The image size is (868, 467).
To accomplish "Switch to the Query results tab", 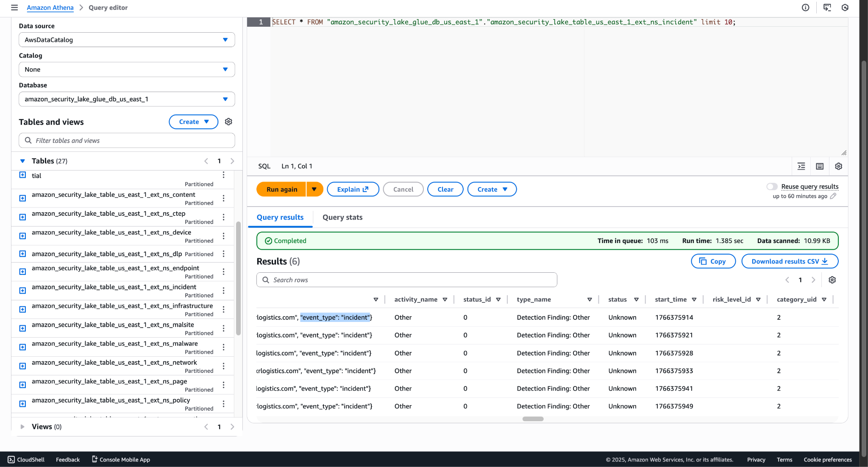I will [280, 217].
